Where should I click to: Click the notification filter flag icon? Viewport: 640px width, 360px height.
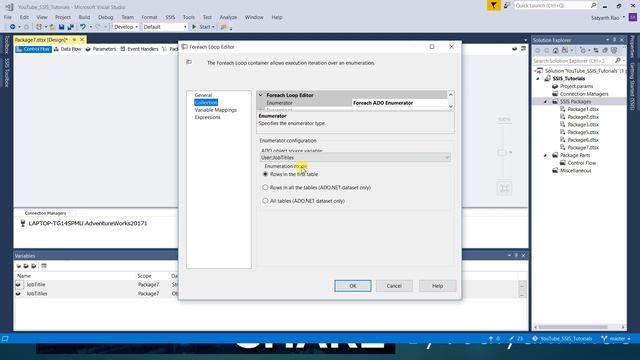click(x=493, y=5)
